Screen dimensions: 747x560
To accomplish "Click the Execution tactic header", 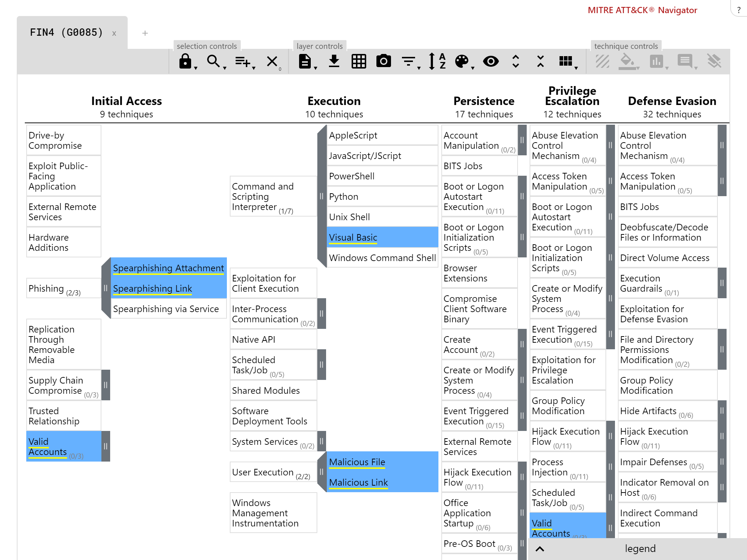I will click(334, 101).
